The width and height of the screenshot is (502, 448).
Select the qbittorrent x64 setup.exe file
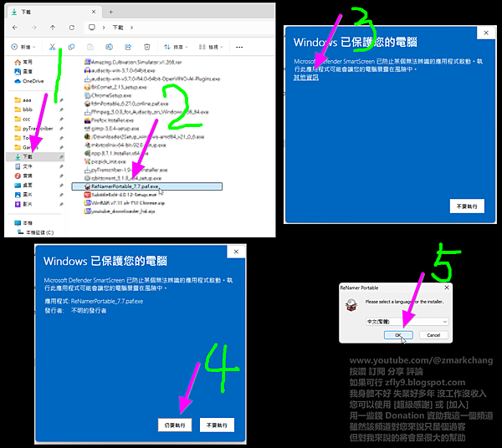tap(123, 178)
